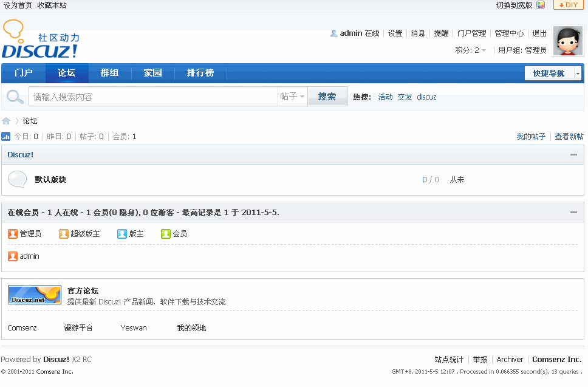Open the 帖子 search type dropdown

point(293,97)
